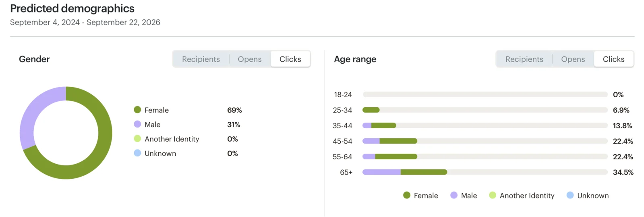Click the "6.9%" value for 25-34
Viewport: 644px width, 217px height.
coord(621,110)
